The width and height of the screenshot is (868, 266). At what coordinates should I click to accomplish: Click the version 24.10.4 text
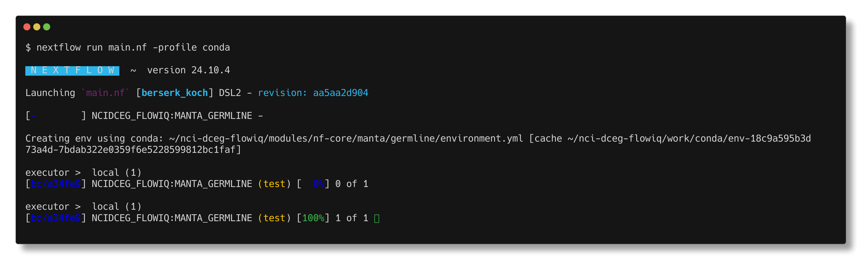188,70
